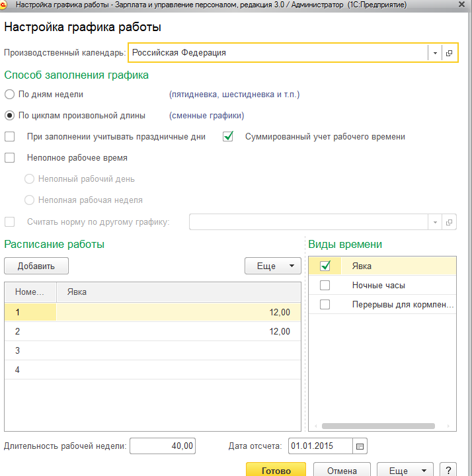Click the 'Явка' column header in schedule table
The image size is (472, 476).
[x=178, y=292]
